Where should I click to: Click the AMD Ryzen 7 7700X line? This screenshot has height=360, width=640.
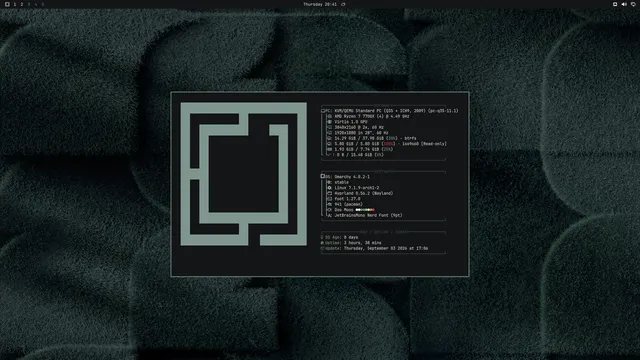[x=368, y=116]
